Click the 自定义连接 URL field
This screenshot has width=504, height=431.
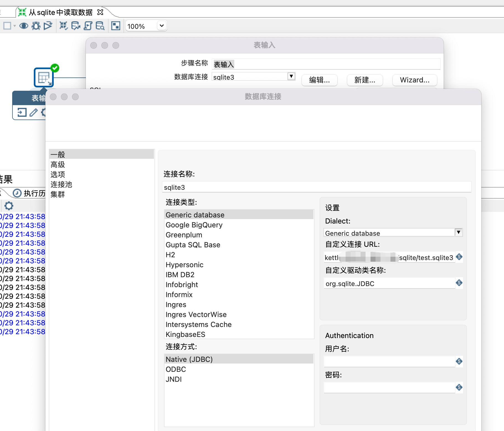(389, 257)
